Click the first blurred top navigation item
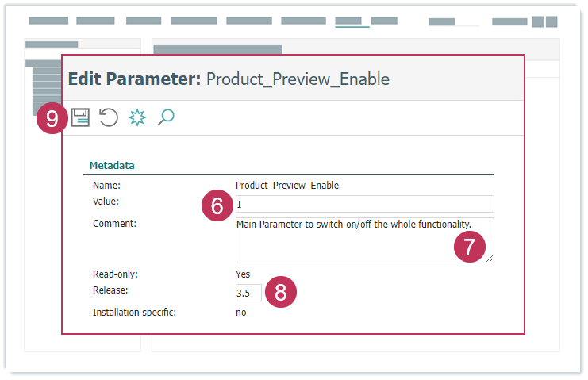Image resolution: width=588 pixels, height=380 pixels. click(48, 21)
